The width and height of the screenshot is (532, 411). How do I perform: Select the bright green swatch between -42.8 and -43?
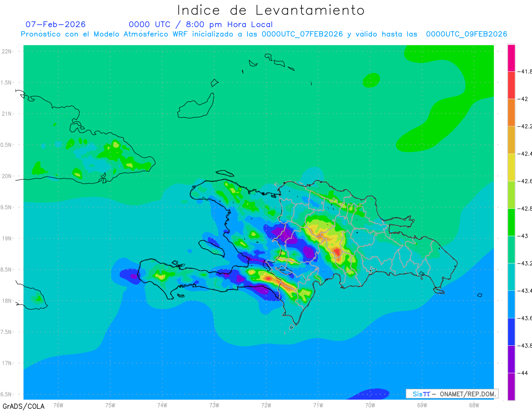(511, 222)
